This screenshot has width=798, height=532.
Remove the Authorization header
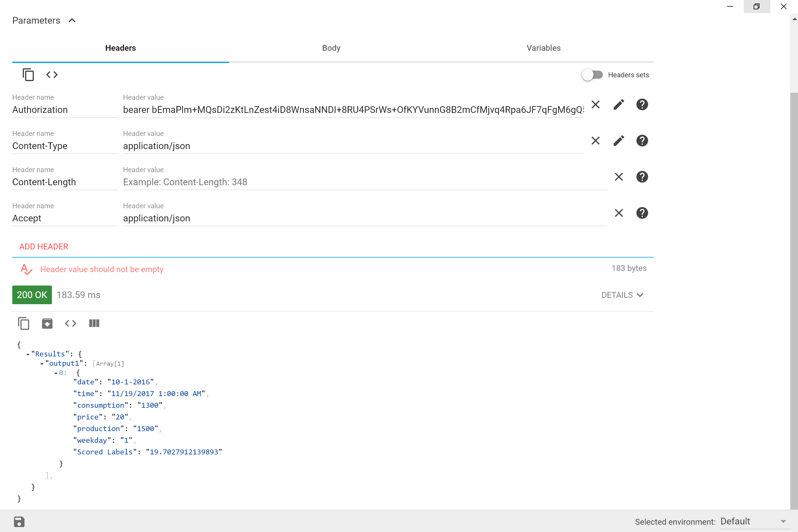tap(596, 104)
